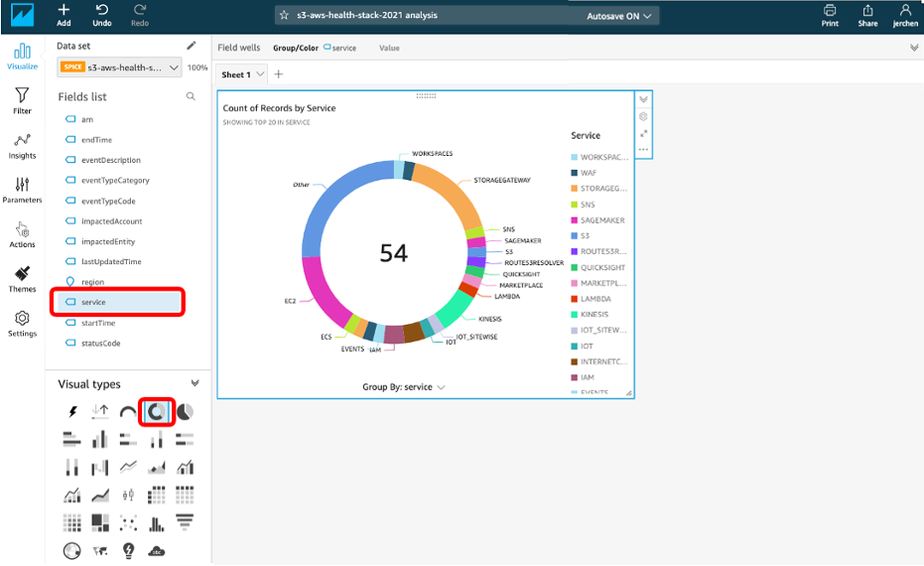
Task: Click the LAMBDA legend entry
Action: 592,299
